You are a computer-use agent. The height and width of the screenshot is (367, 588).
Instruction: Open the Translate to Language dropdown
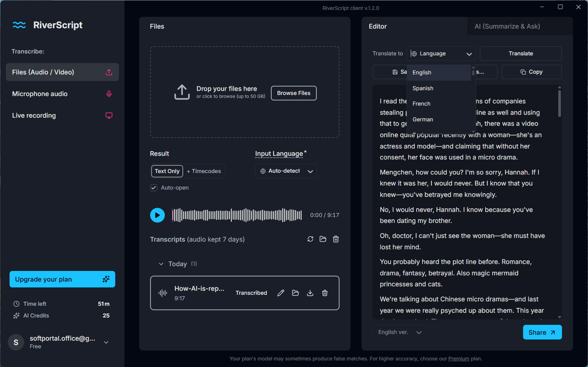coord(441,54)
